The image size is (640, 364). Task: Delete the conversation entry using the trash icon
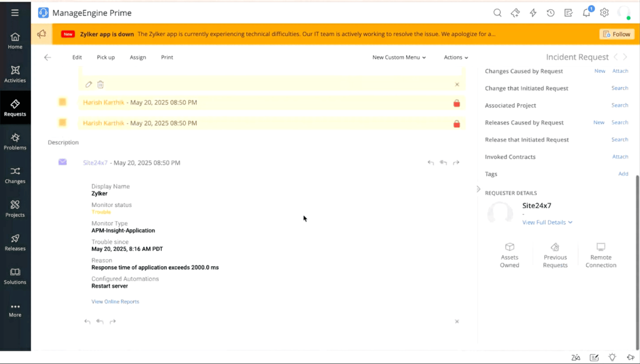point(101,84)
